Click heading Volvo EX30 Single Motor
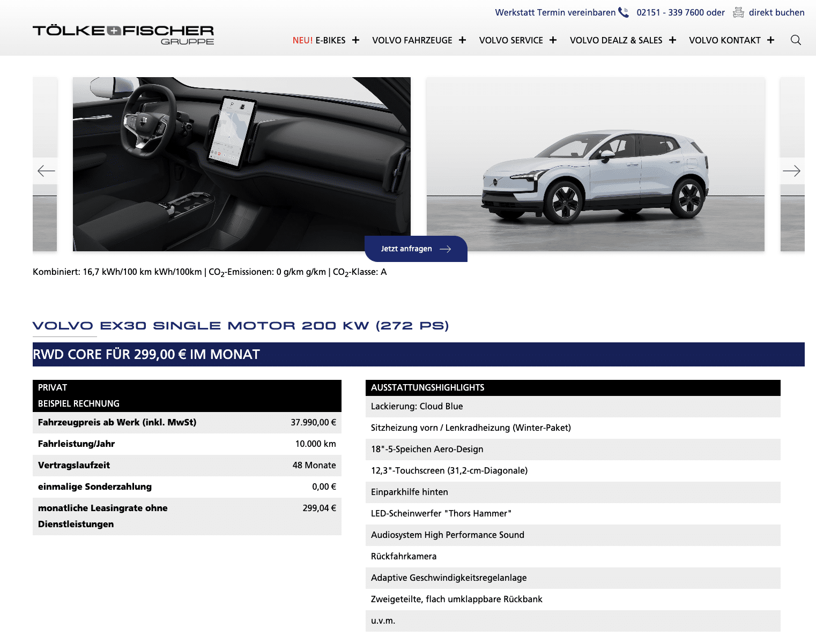Image resolution: width=816 pixels, height=644 pixels. tap(241, 325)
